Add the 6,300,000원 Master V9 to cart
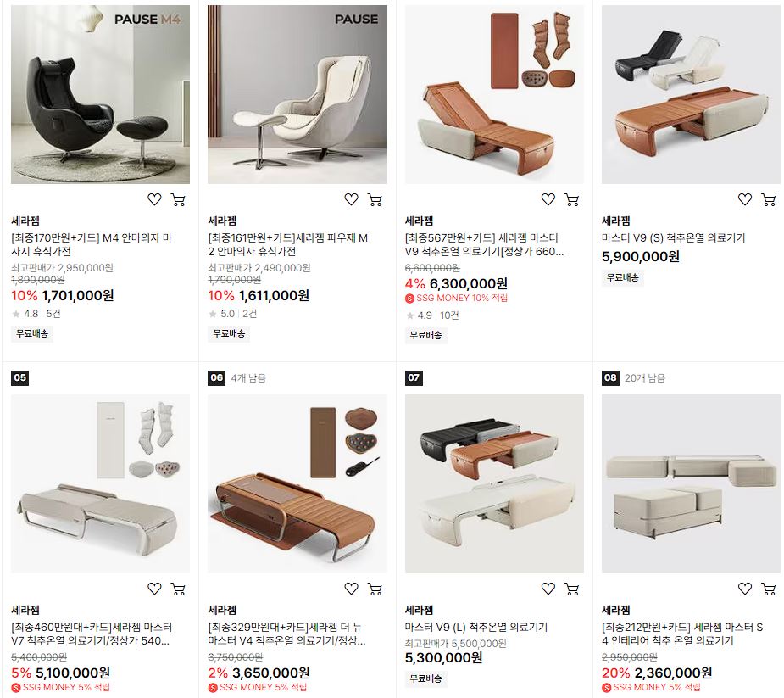 click(572, 199)
